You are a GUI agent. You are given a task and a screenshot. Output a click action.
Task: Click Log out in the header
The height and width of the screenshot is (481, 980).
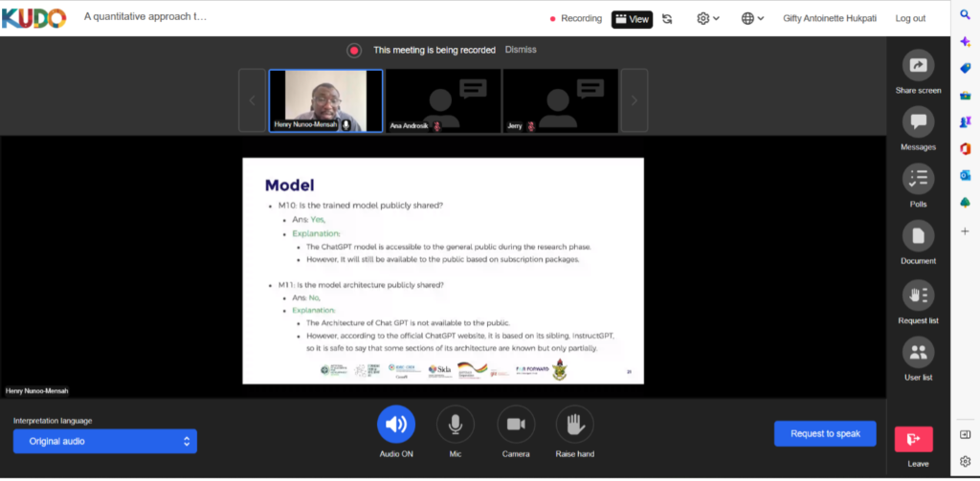910,18
